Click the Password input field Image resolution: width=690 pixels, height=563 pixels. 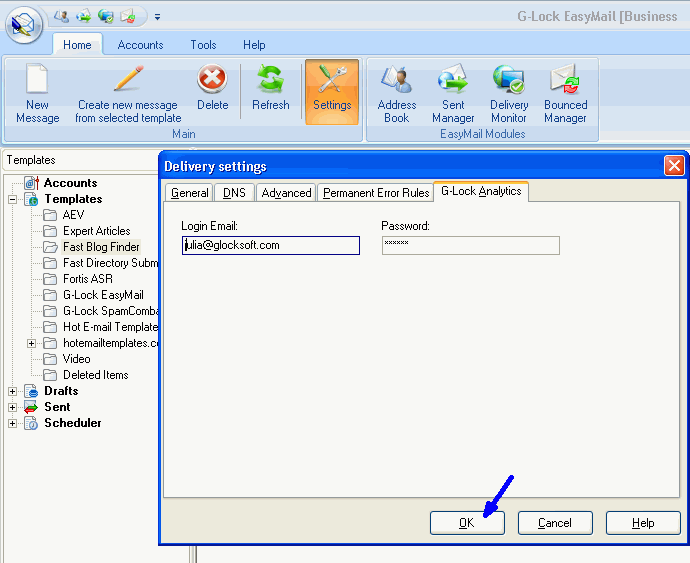[471, 245]
